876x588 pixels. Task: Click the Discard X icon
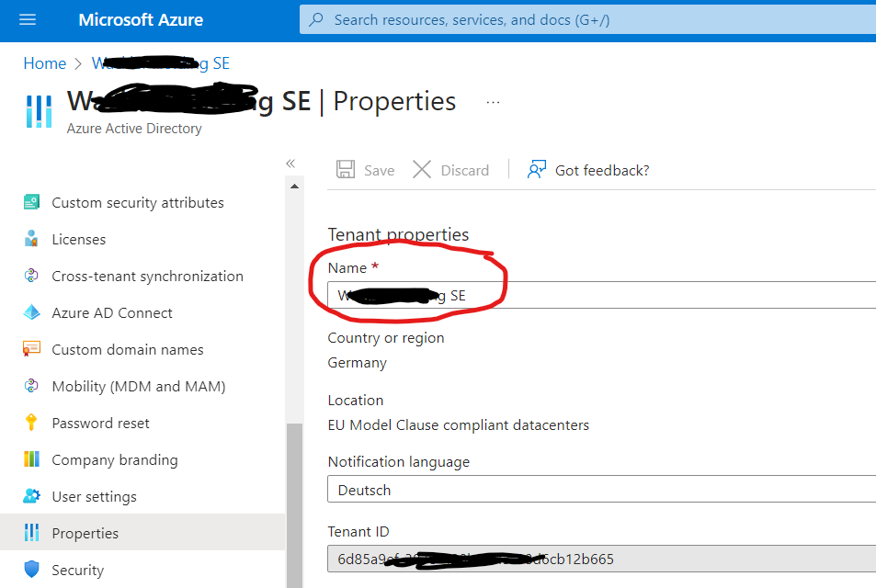point(422,169)
